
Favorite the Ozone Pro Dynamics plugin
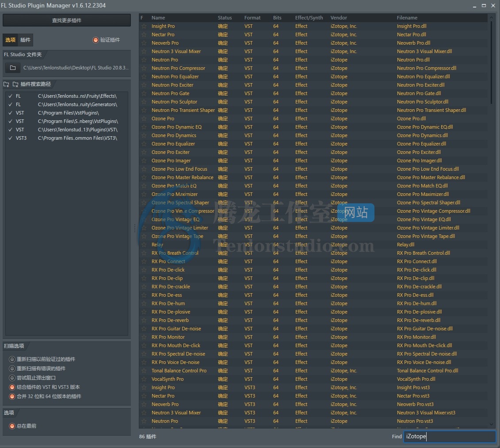[x=144, y=135]
